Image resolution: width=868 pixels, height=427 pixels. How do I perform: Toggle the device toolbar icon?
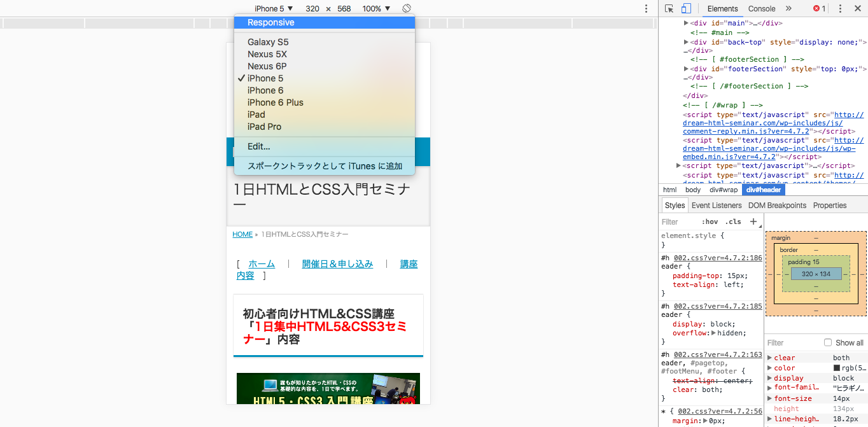coord(686,8)
